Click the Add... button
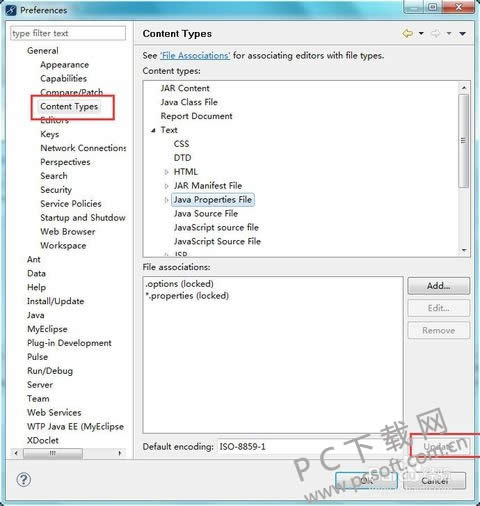Viewport: 480px width, 506px height. (439, 286)
